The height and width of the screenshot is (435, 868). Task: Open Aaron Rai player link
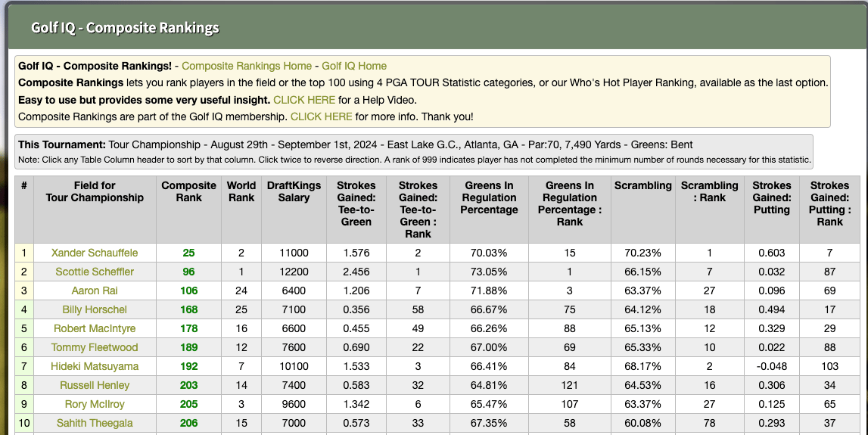pyautogui.click(x=95, y=291)
